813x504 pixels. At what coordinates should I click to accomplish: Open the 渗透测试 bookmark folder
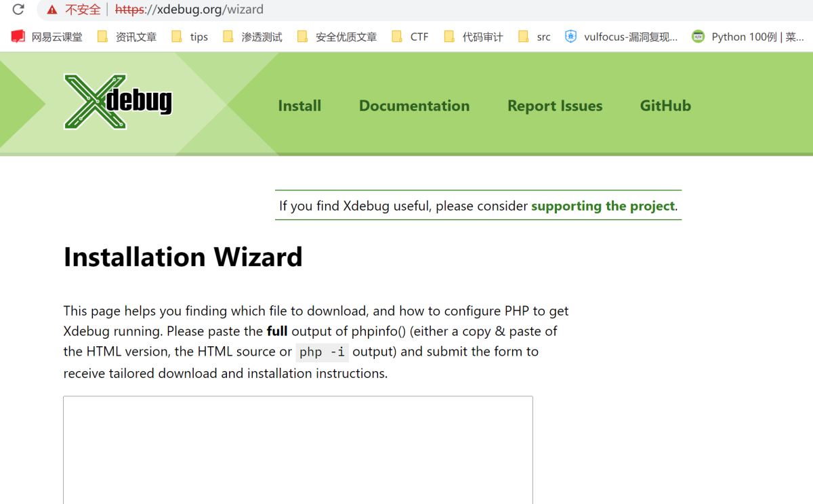click(x=253, y=37)
